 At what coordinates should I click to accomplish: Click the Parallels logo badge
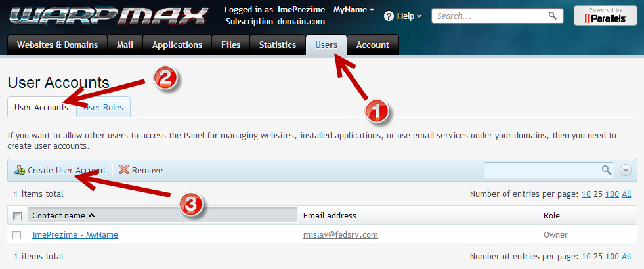(x=605, y=16)
